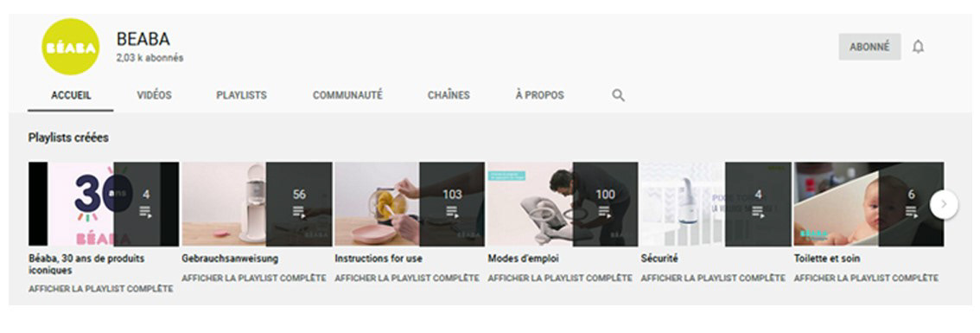The width and height of the screenshot is (980, 333).
Task: Show full playlist under Toilette et soin
Action: pos(866,278)
